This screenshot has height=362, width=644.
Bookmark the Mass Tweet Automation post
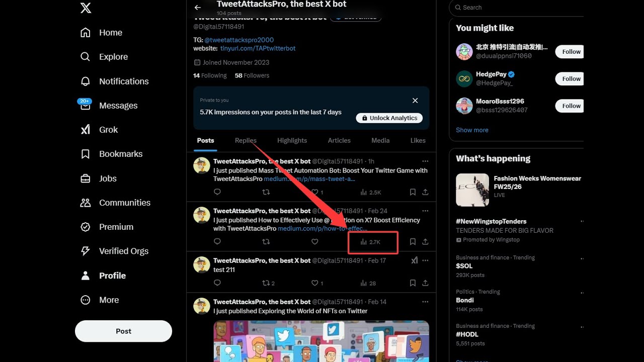tap(413, 192)
